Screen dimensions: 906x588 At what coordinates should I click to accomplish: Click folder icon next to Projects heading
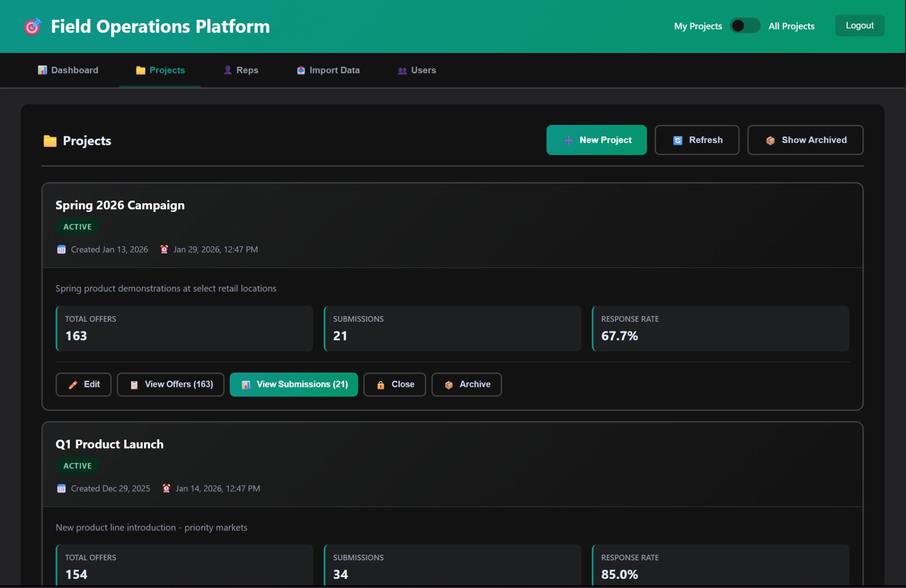tap(50, 141)
